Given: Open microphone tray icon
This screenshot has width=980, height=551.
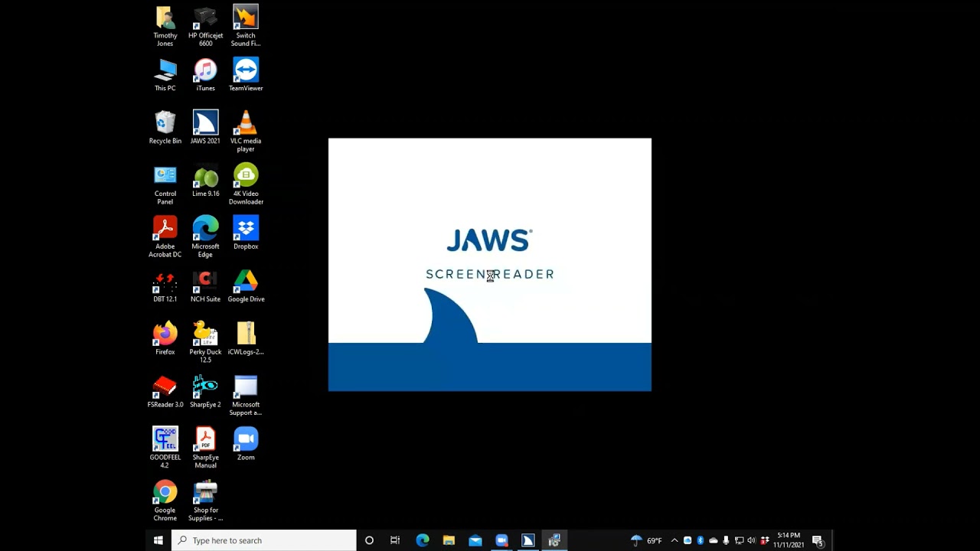Looking at the screenshot, I should [726, 540].
